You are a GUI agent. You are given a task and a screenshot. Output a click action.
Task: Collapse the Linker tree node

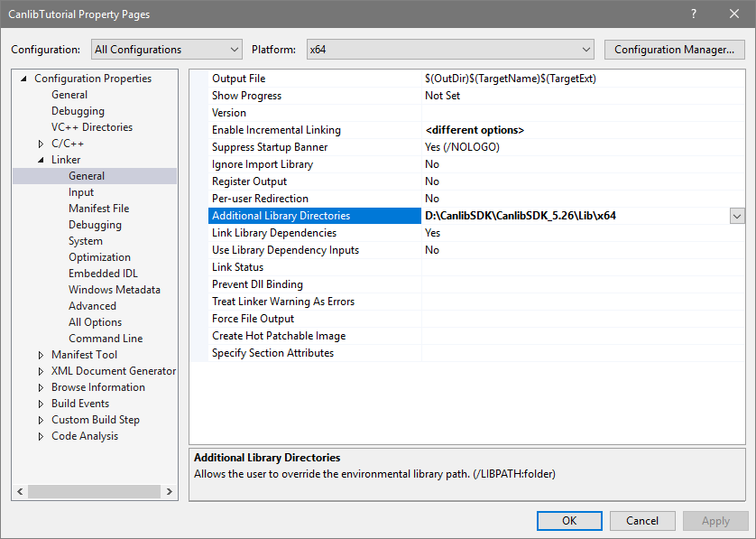pos(41,160)
